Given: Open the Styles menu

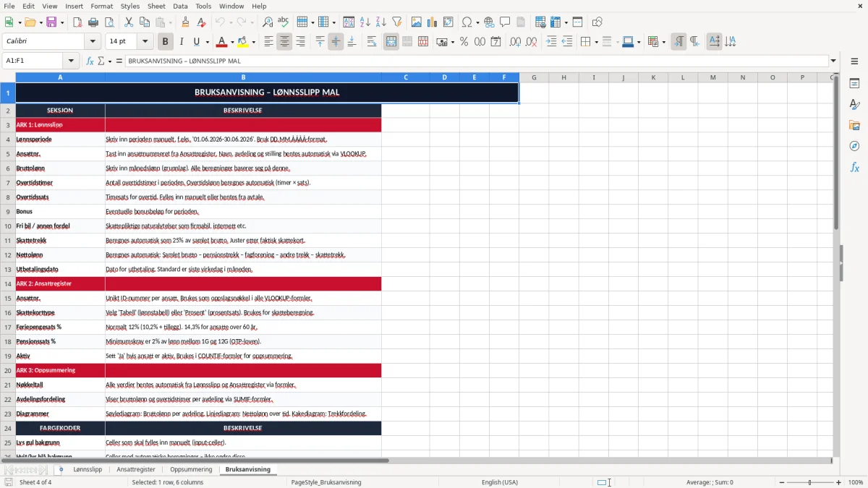Looking at the screenshot, I should point(130,6).
